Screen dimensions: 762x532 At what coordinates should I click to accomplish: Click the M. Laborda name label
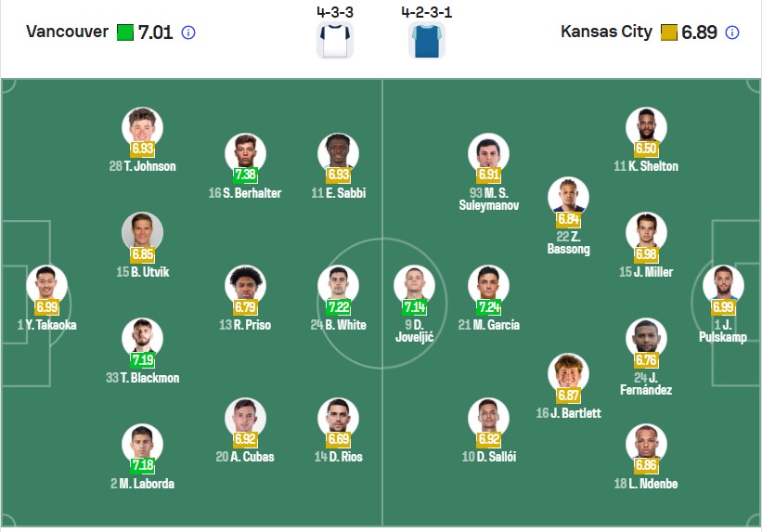(x=142, y=484)
